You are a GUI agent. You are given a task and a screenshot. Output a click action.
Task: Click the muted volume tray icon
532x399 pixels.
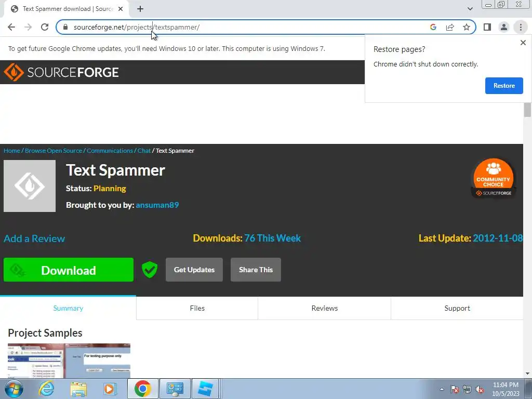[480, 389]
